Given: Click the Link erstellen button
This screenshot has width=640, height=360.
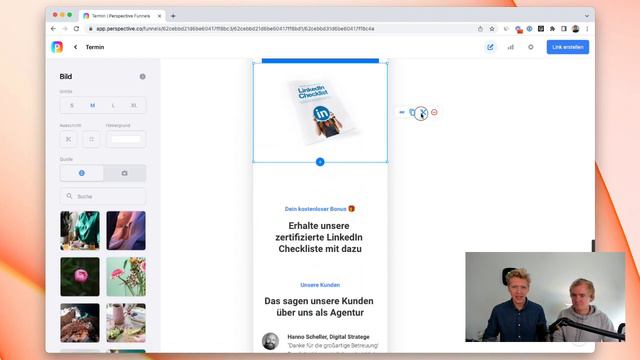Looking at the screenshot, I should pyautogui.click(x=568, y=47).
